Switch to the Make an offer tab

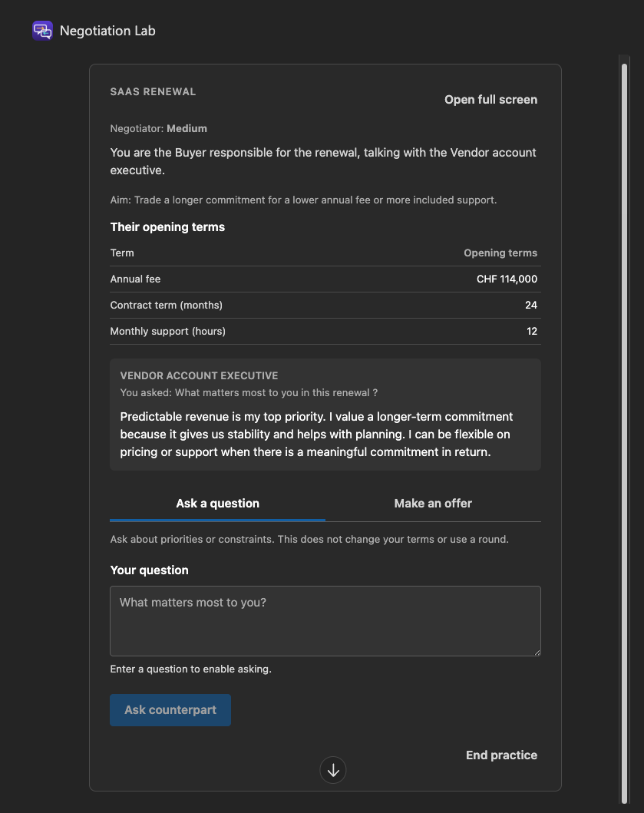click(x=433, y=504)
